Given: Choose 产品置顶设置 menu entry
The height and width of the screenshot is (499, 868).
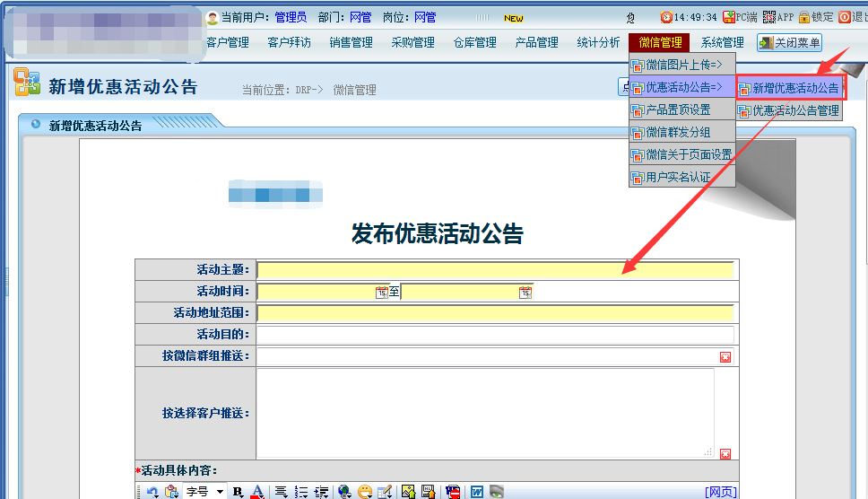Looking at the screenshot, I should tap(677, 109).
